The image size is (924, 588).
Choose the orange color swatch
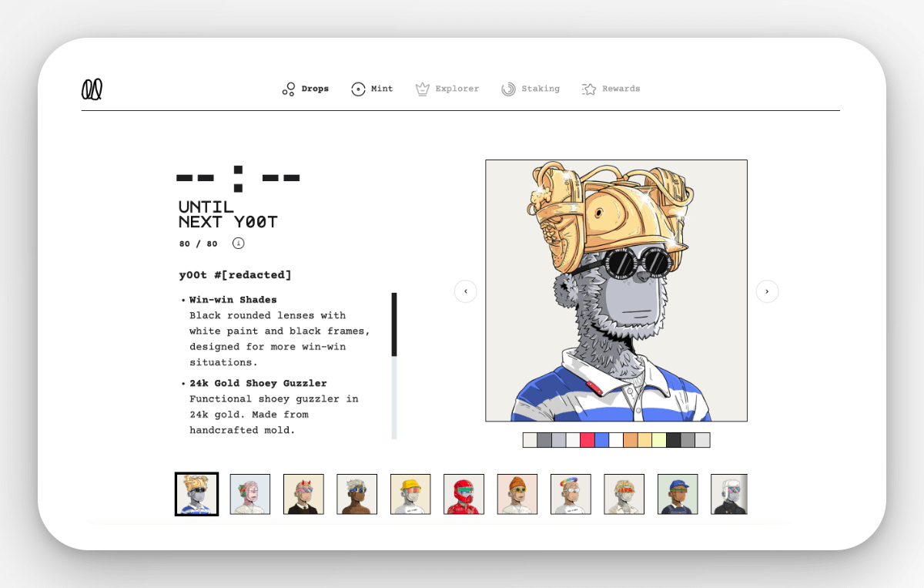(631, 440)
